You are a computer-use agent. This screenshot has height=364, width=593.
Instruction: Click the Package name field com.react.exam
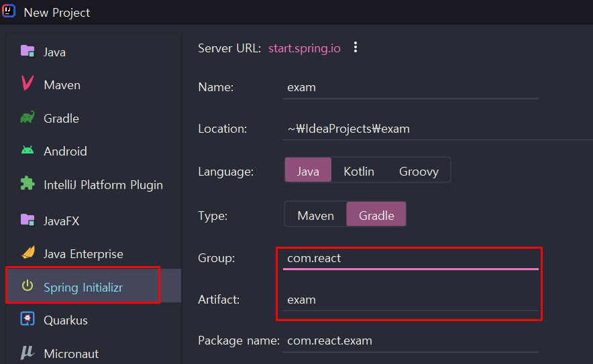pyautogui.click(x=411, y=341)
